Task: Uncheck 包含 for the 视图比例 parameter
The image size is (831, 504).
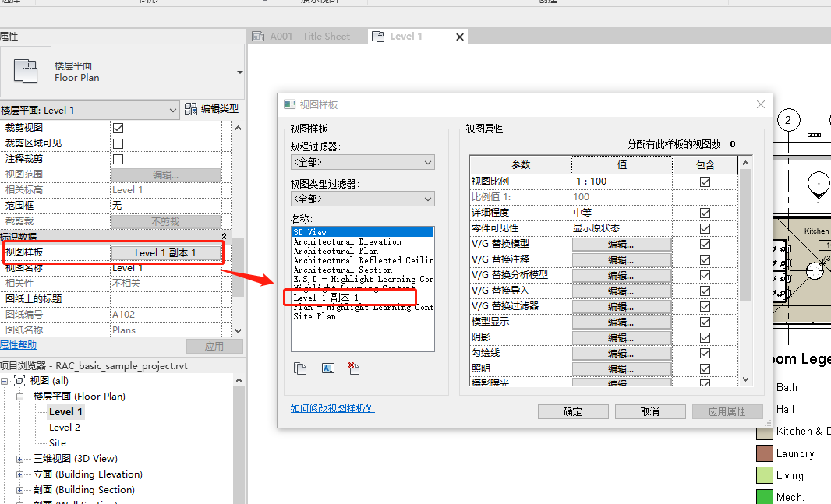Action: pyautogui.click(x=705, y=181)
